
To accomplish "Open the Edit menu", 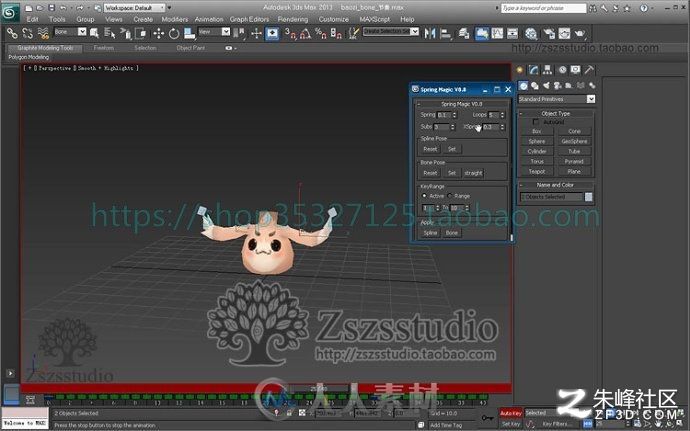I will click(33, 19).
